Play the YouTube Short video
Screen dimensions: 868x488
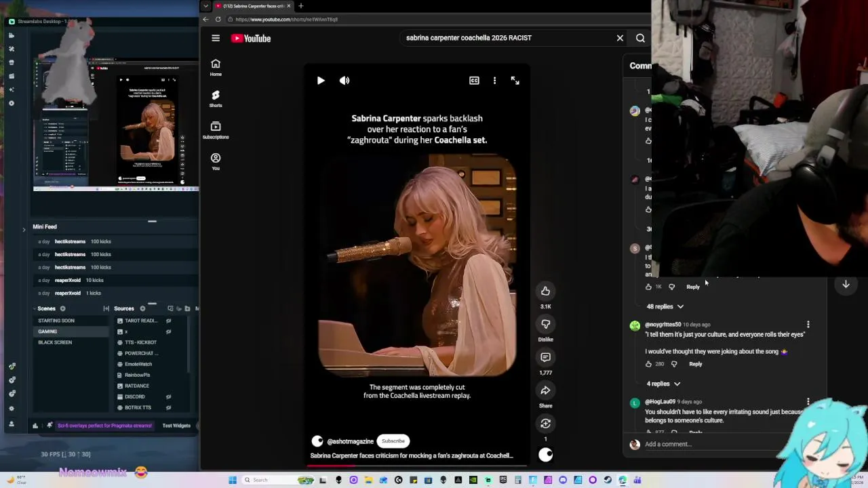(x=321, y=81)
